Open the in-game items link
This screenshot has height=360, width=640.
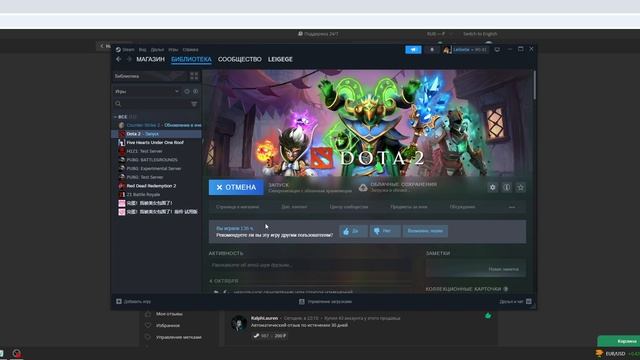(x=409, y=207)
